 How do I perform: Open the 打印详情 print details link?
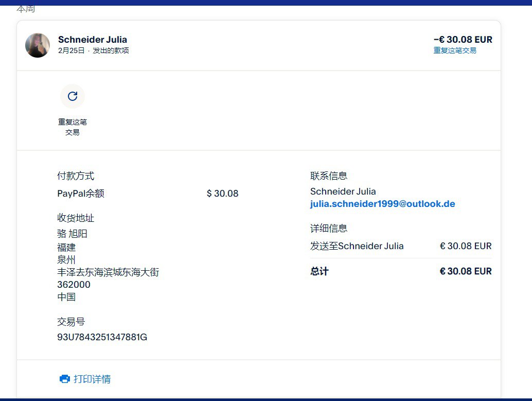click(x=92, y=379)
